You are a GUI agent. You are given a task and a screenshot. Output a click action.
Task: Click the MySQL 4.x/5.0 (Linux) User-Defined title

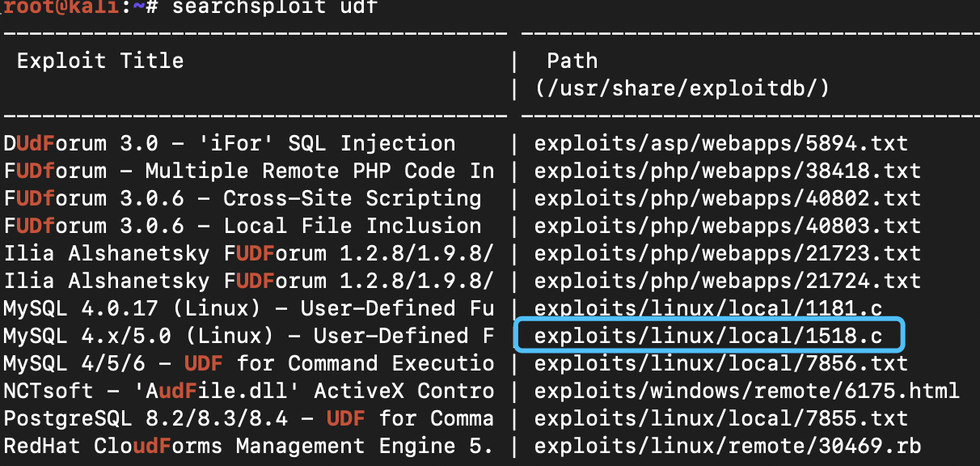[x=249, y=336]
